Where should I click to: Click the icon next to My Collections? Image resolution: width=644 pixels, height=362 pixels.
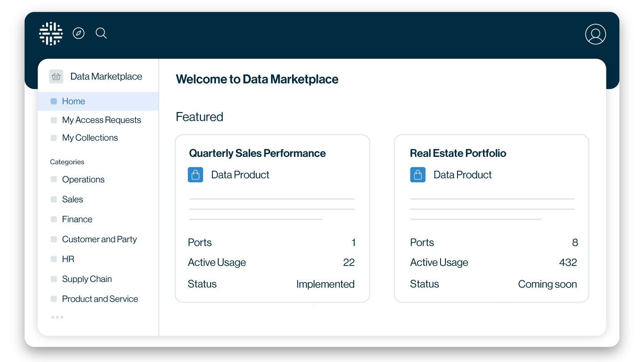pyautogui.click(x=53, y=138)
